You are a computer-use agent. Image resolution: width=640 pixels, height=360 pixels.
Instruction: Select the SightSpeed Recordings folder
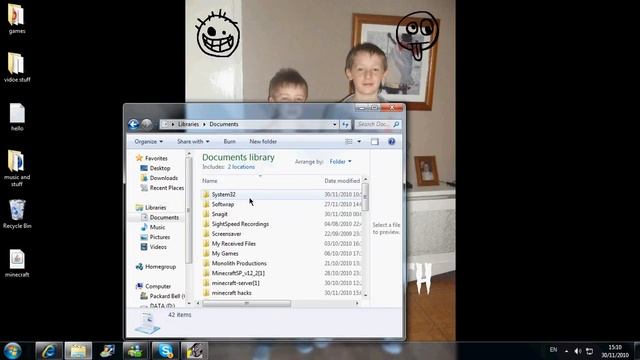pyautogui.click(x=240, y=224)
